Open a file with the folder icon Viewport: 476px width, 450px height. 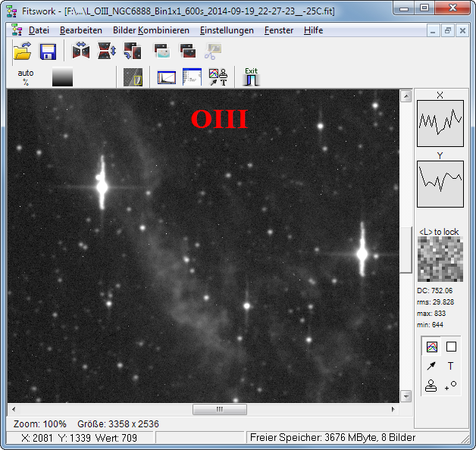[x=21, y=52]
